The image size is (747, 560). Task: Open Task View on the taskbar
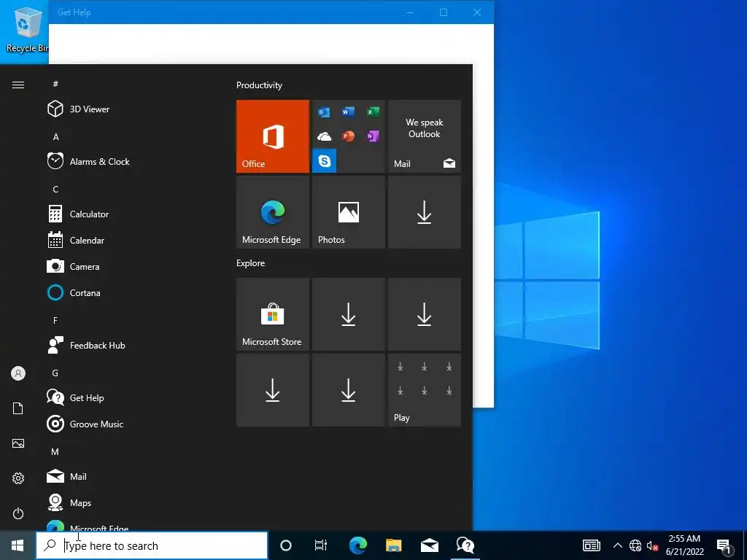click(x=321, y=545)
